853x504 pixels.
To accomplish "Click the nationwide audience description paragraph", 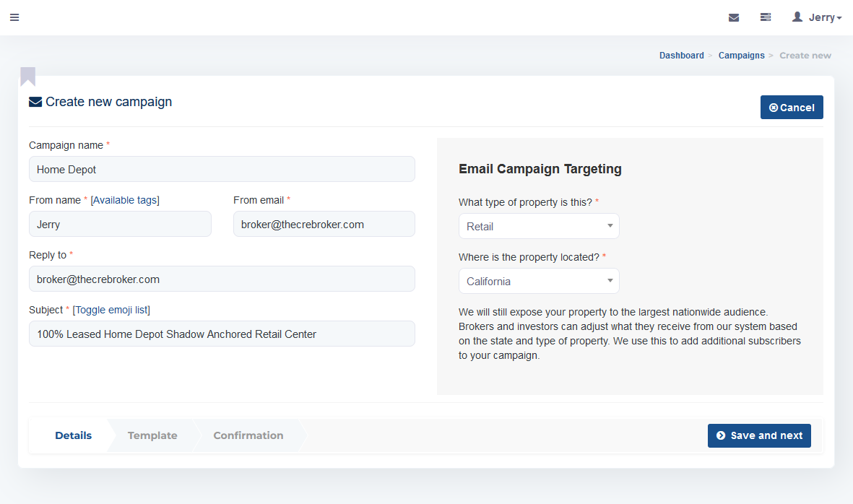I will coord(630,334).
